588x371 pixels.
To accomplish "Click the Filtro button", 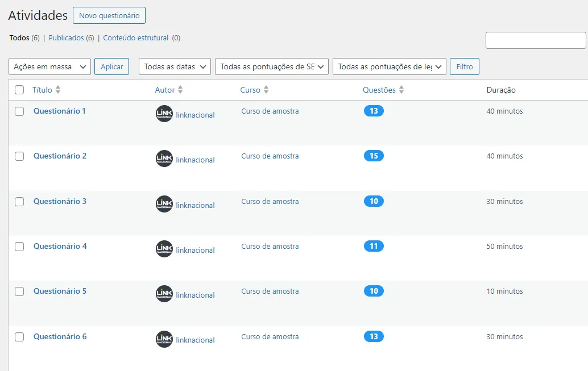I will pos(464,66).
